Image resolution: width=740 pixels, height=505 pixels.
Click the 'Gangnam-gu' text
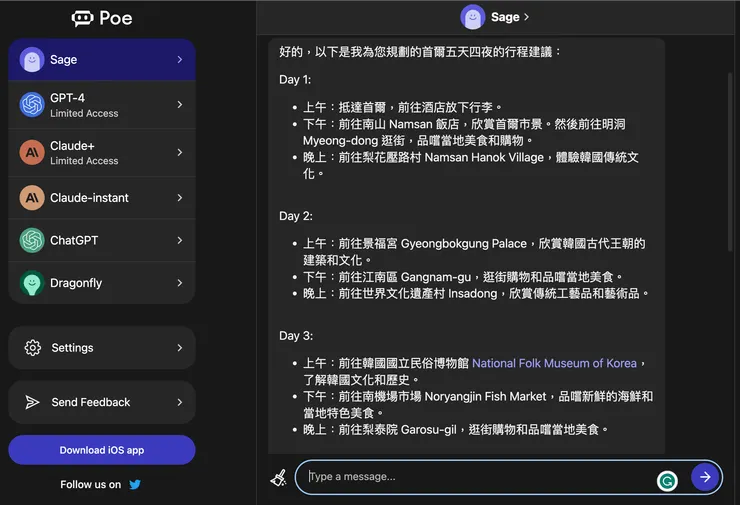pyautogui.click(x=436, y=277)
